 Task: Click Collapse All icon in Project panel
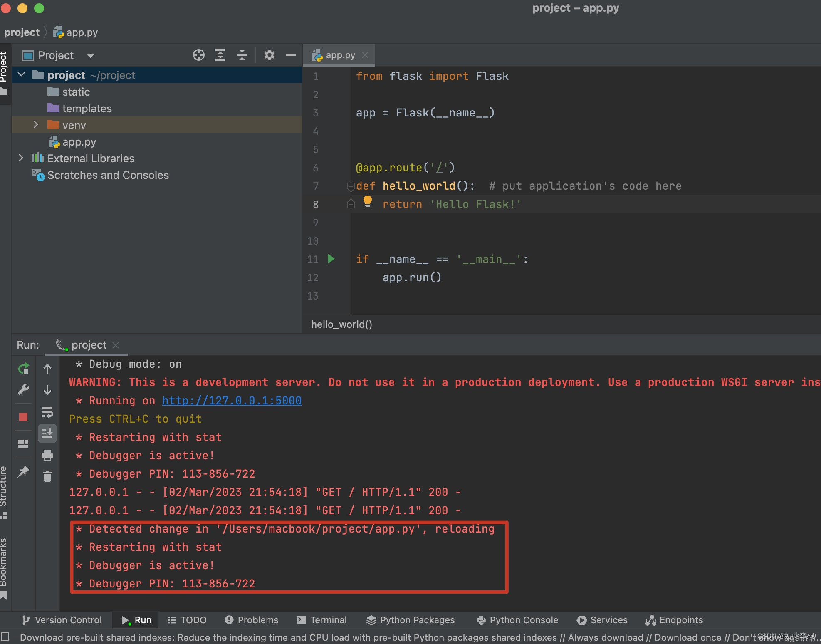[x=242, y=55]
